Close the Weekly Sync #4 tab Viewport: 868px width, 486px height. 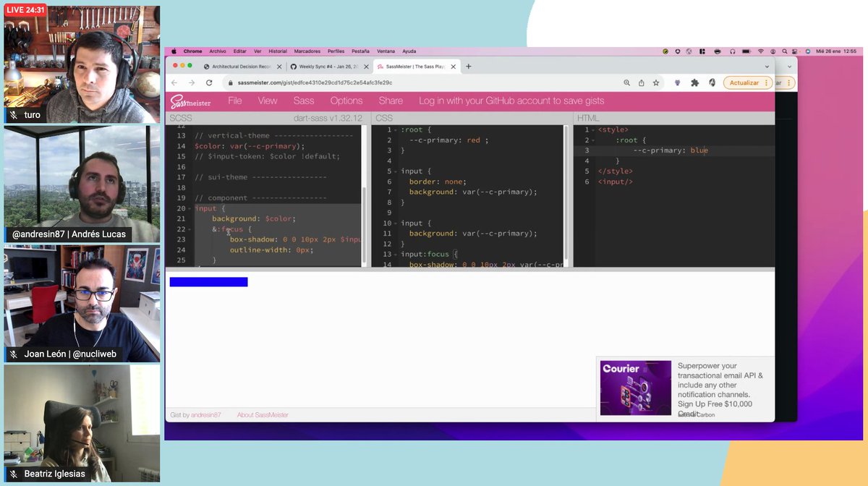click(367, 67)
